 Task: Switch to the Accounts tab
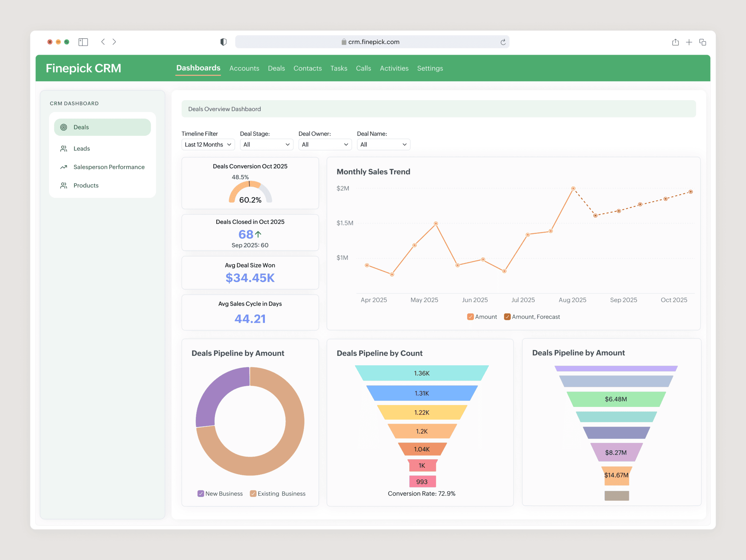pos(244,68)
